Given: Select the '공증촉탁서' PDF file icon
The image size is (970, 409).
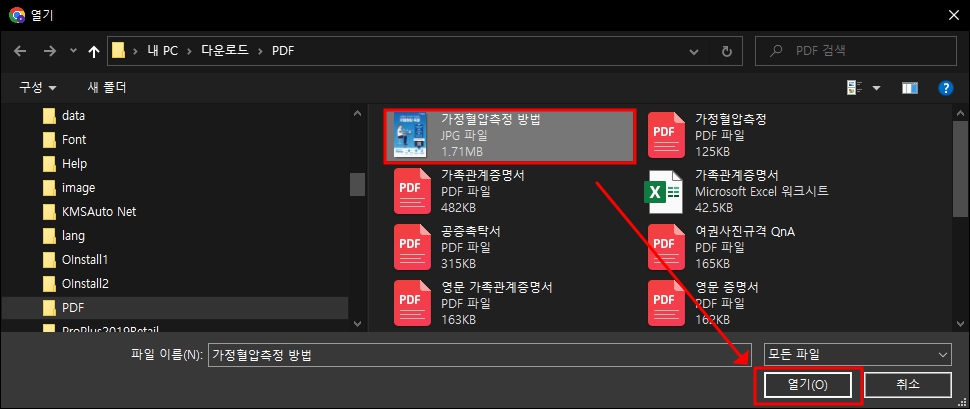Looking at the screenshot, I should (x=412, y=247).
